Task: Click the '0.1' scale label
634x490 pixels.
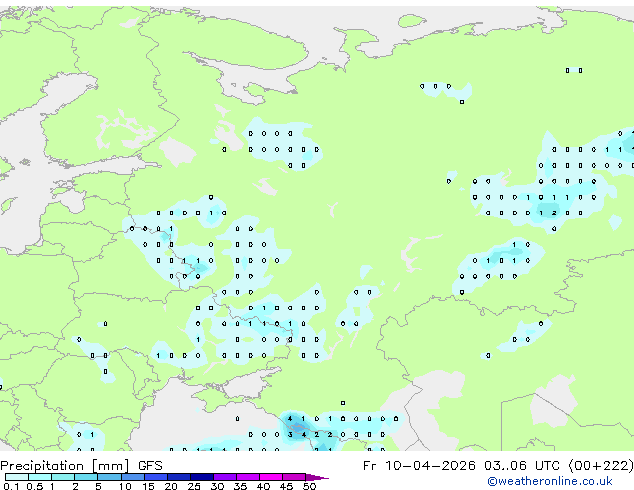Action: pos(11,486)
